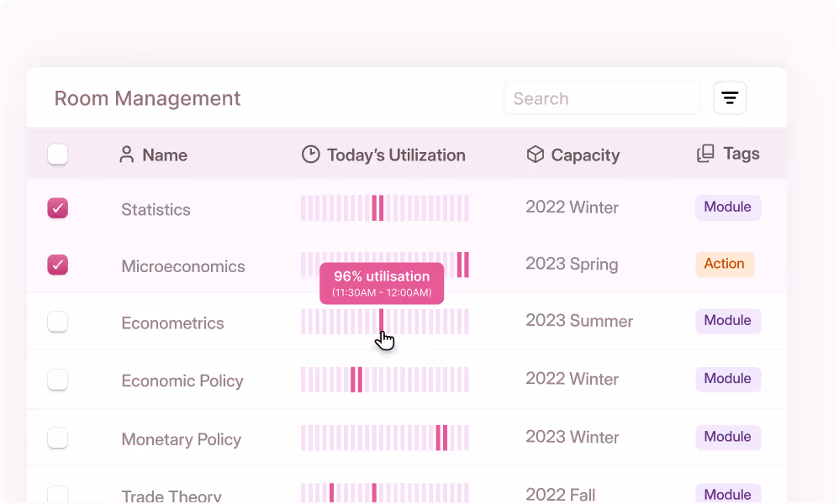Open the filter options icon button
839x504 pixels.
click(x=730, y=98)
